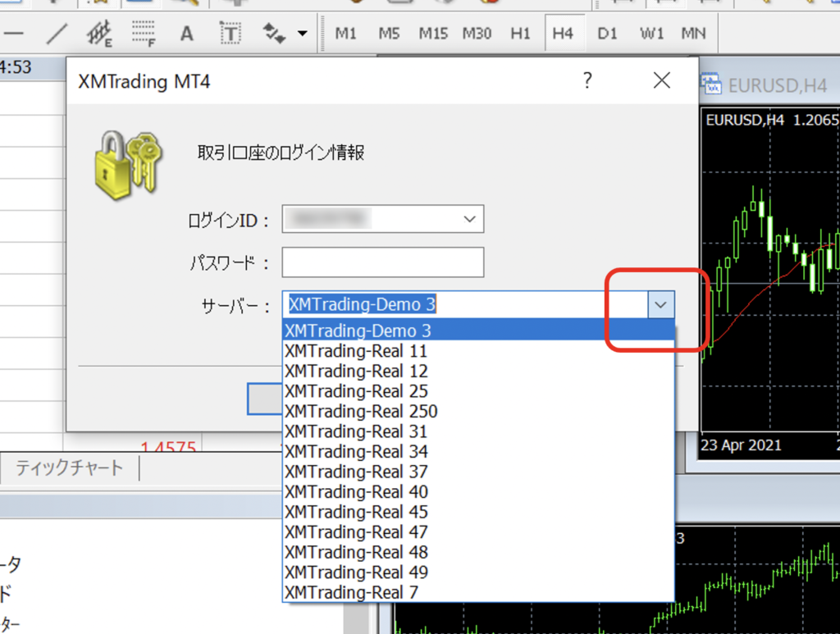The width and height of the screenshot is (840, 634).
Task: Choose XMTrading-Real 250 server
Action: [478, 411]
